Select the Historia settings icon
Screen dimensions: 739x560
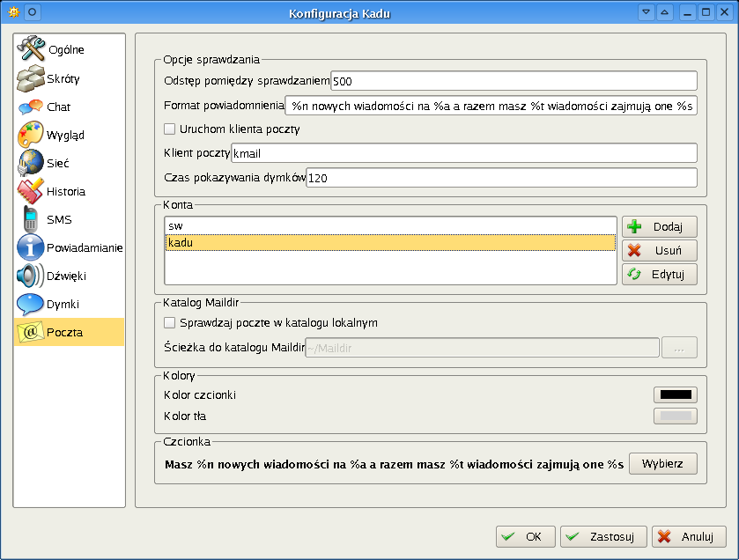(32, 191)
